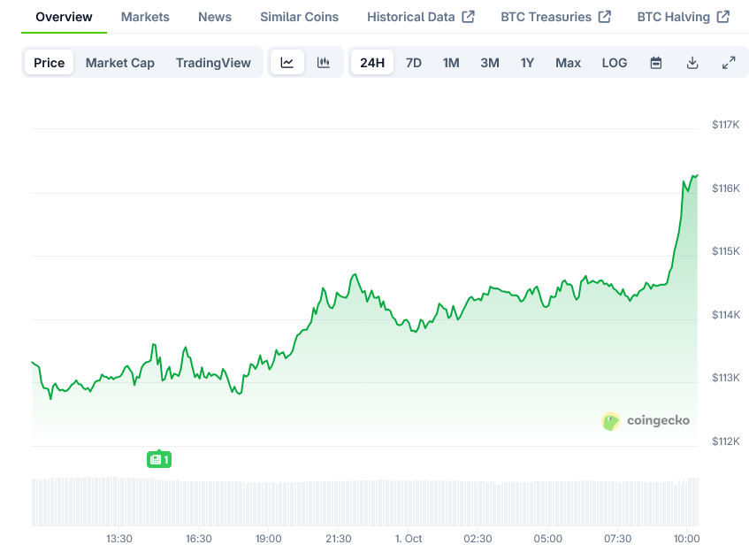Switch to line chart view icon
This screenshot has width=749, height=560.
[287, 63]
